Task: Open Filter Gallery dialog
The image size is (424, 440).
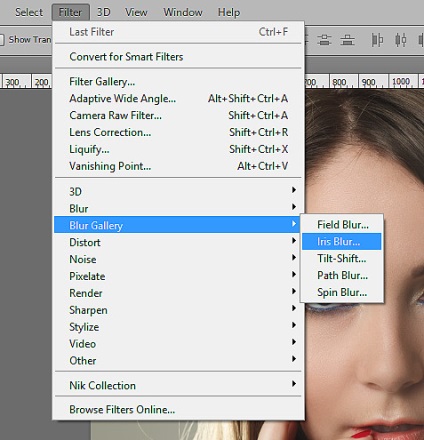Action: coord(102,82)
